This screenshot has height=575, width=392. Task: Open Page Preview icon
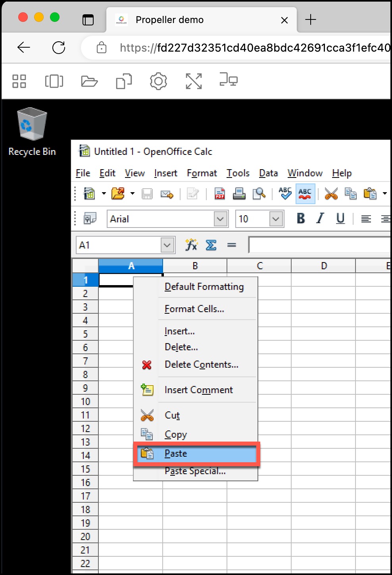[x=259, y=194]
